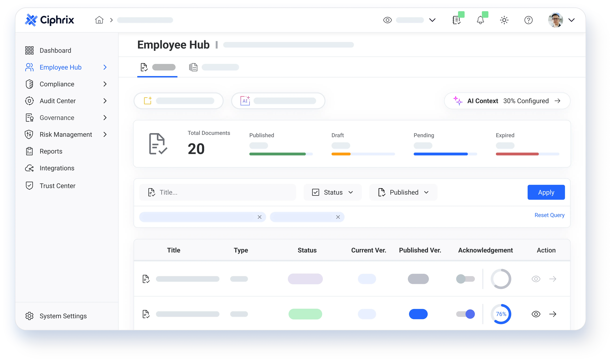This screenshot has height=364, width=614.
Task: Remove the first filter chip
Action: (x=259, y=217)
